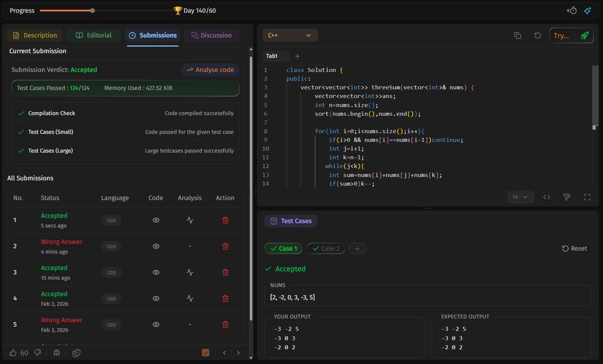Select test Case 2
Screen dimensions: 603x364
coord(326,248)
